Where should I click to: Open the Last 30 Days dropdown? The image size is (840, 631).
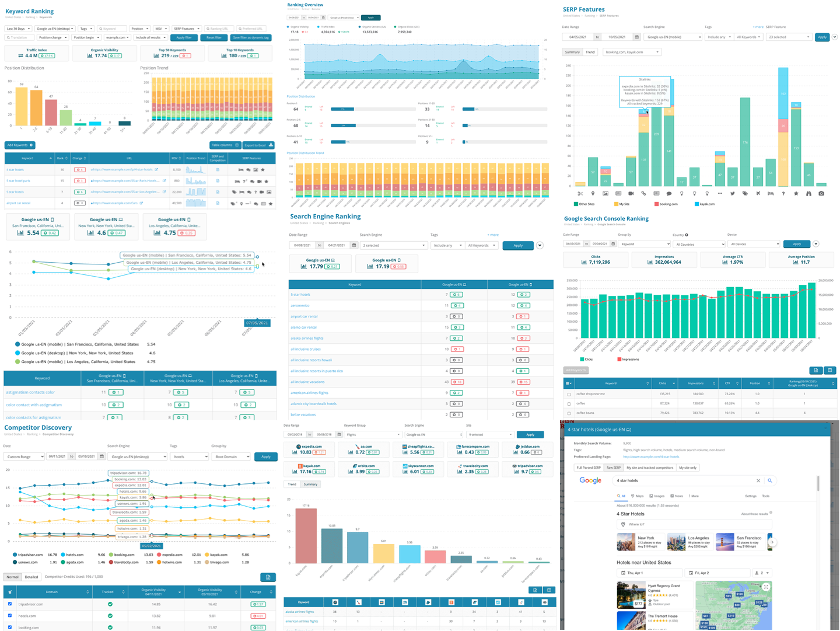tap(18, 29)
